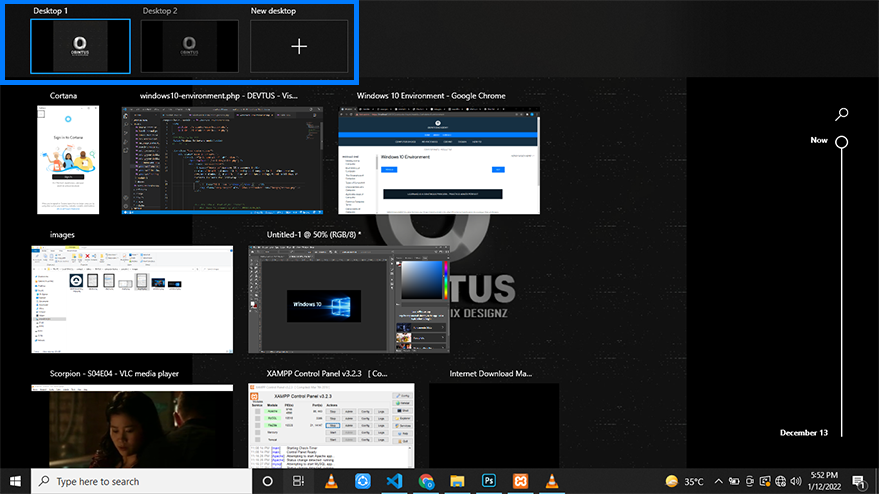Launch the pinned VLC icon beside Task View
This screenshot has height=494, width=879.
[331, 481]
